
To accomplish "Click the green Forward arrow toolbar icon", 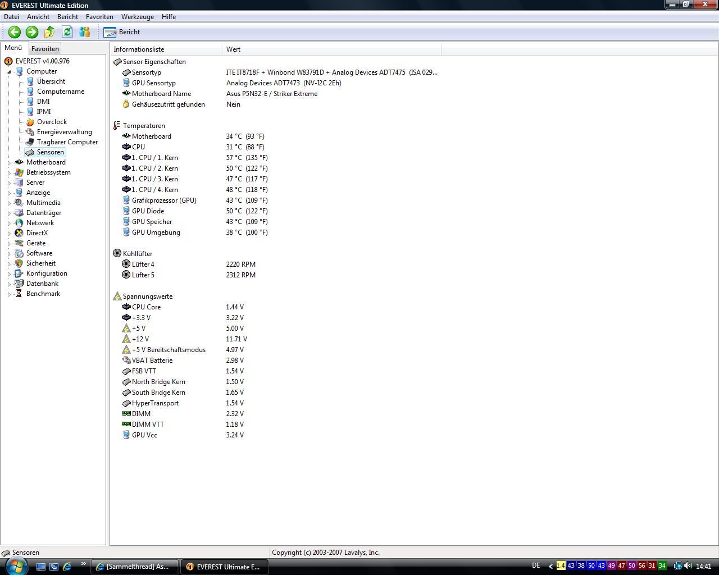I will click(32, 32).
